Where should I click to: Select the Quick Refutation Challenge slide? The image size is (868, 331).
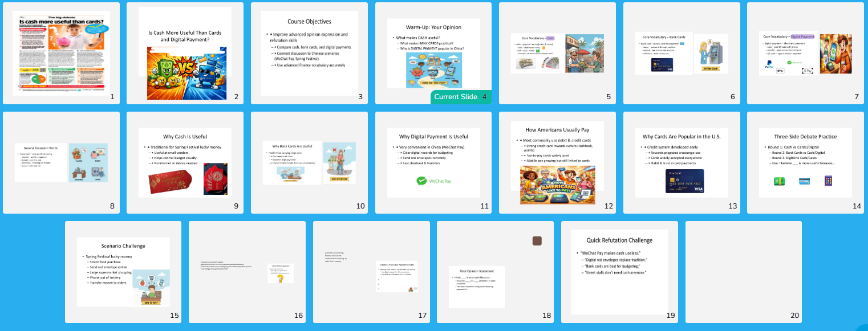[619, 272]
